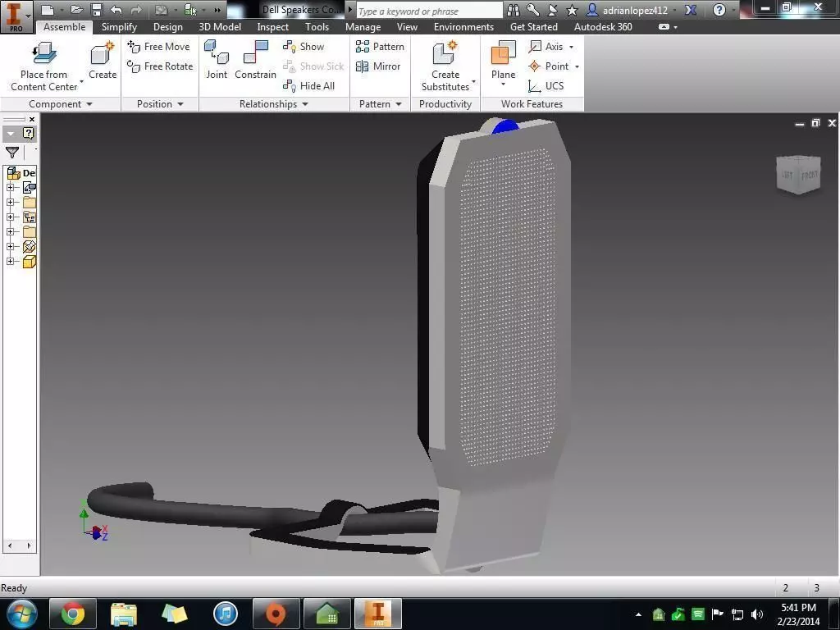Open the Tools tab
The height and width of the screenshot is (630, 840).
tap(317, 27)
